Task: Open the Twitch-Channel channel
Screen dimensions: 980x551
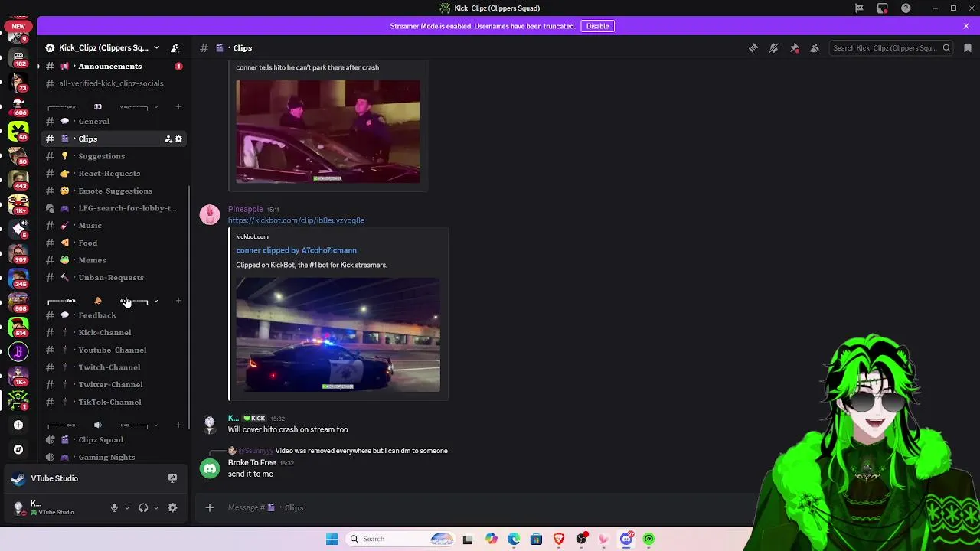Action: click(113, 367)
